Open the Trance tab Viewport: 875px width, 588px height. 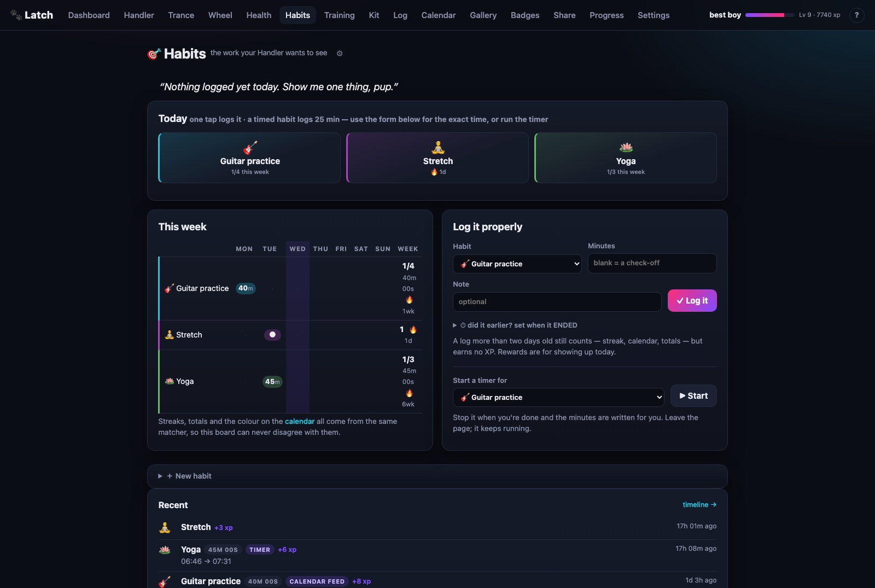(x=181, y=15)
